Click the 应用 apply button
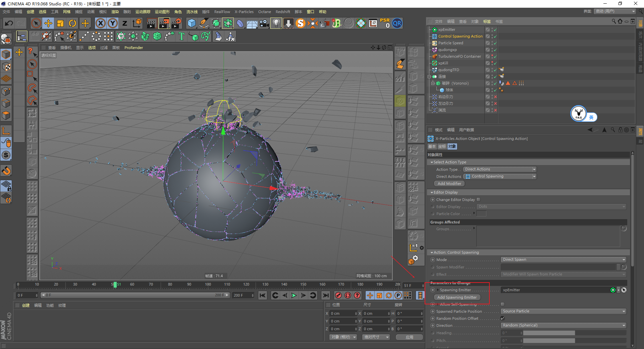 [409, 337]
